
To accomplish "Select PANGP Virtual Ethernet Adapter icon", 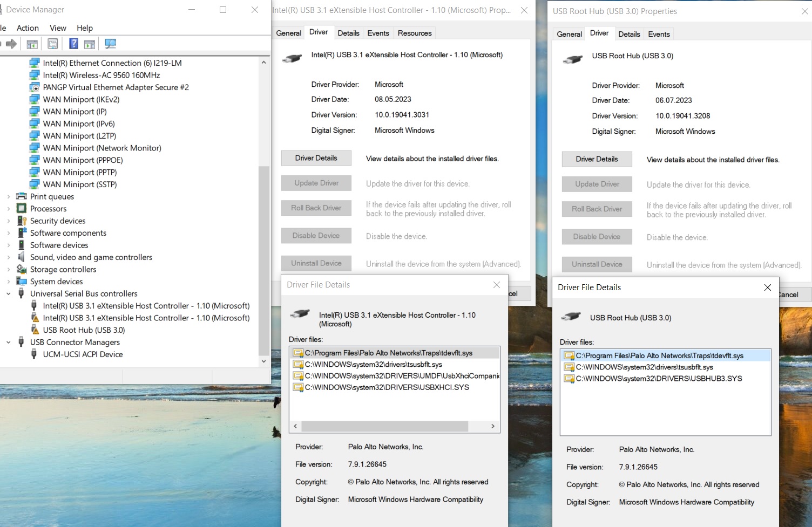I will [x=35, y=87].
